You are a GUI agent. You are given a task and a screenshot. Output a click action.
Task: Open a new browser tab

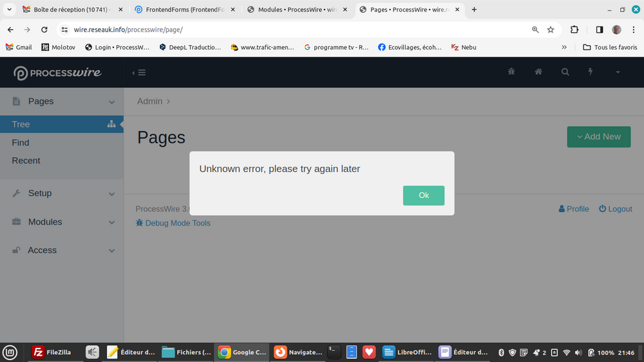pyautogui.click(x=474, y=10)
